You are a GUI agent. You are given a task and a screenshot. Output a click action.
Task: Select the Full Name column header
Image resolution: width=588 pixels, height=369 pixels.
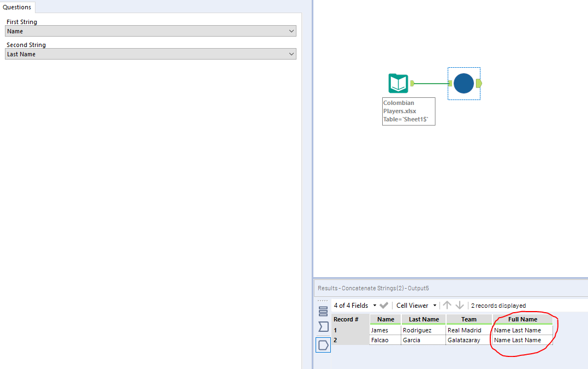click(522, 319)
